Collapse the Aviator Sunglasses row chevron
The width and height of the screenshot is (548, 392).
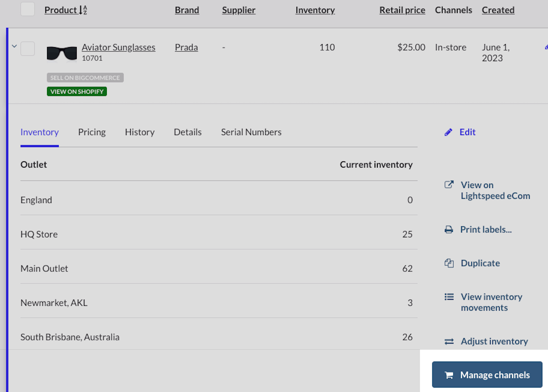(14, 46)
